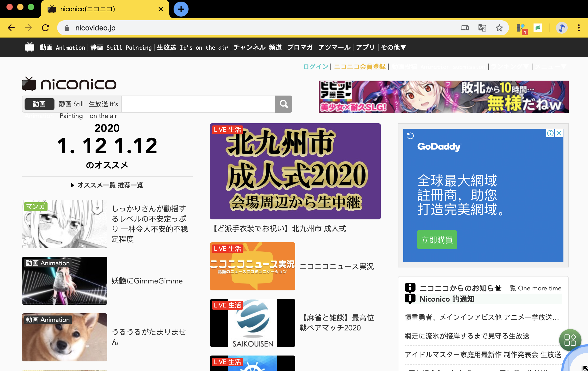Switch search type to 静画 Still Painting
This screenshot has height=371, width=588.
coord(71,104)
